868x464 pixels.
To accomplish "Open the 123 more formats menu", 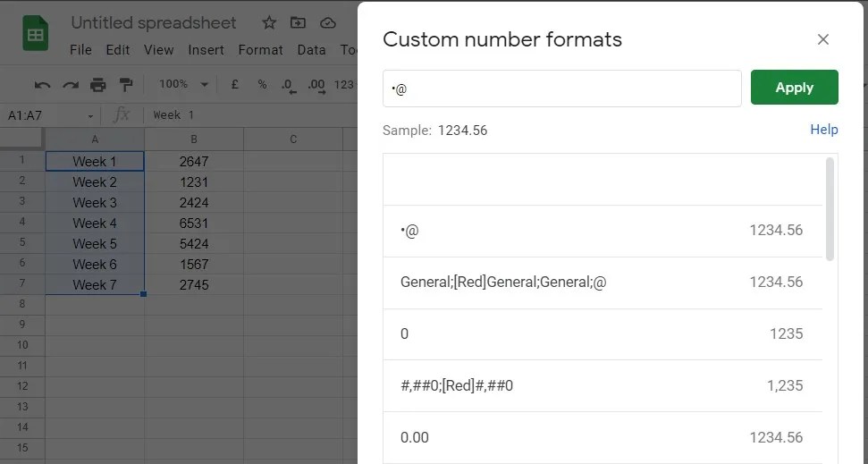I will click(344, 84).
